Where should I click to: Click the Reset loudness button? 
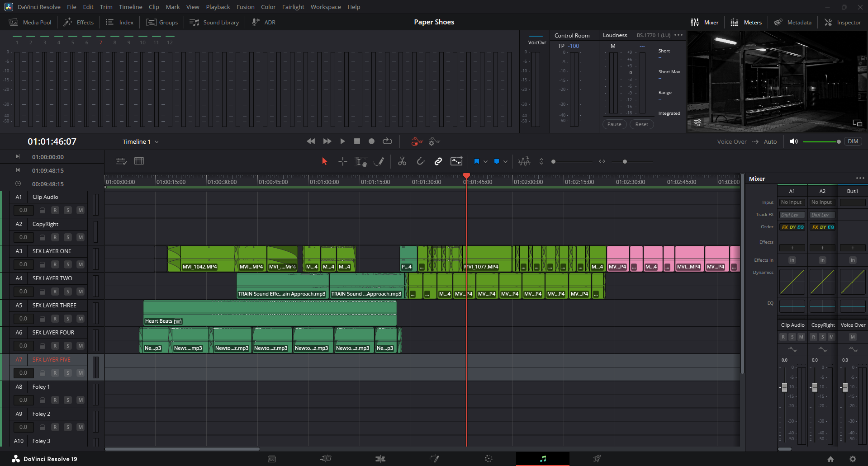pyautogui.click(x=641, y=124)
